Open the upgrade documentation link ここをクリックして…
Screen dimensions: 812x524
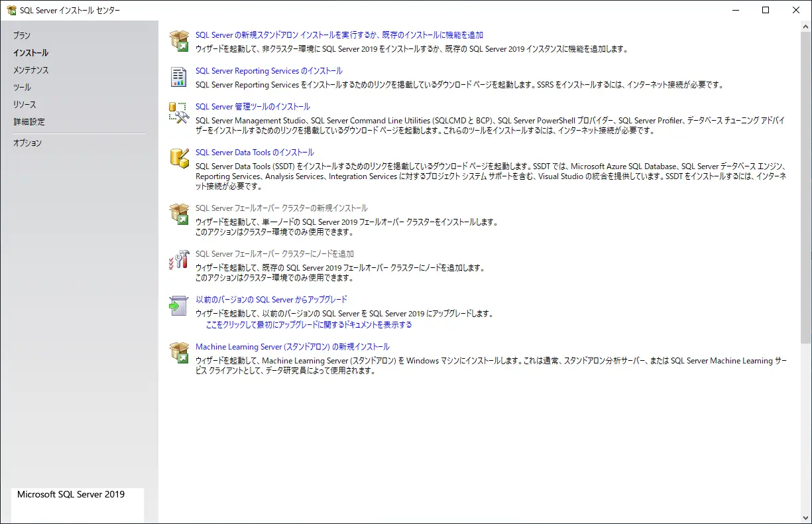(x=309, y=325)
